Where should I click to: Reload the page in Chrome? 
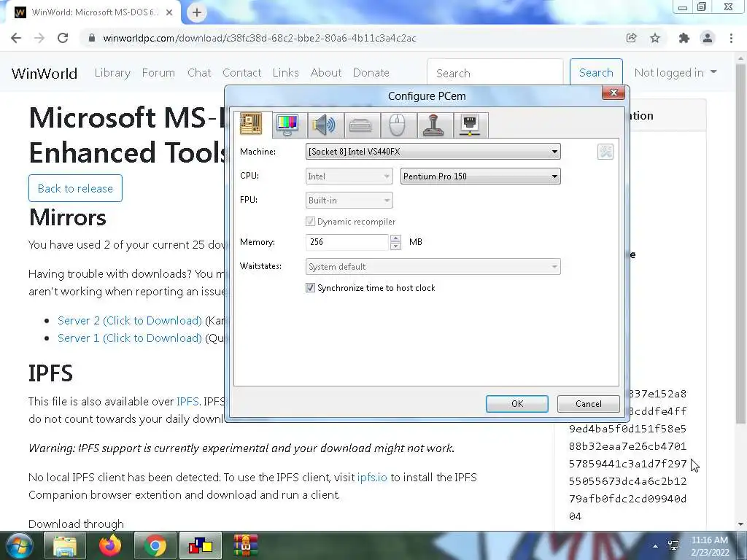coord(63,38)
